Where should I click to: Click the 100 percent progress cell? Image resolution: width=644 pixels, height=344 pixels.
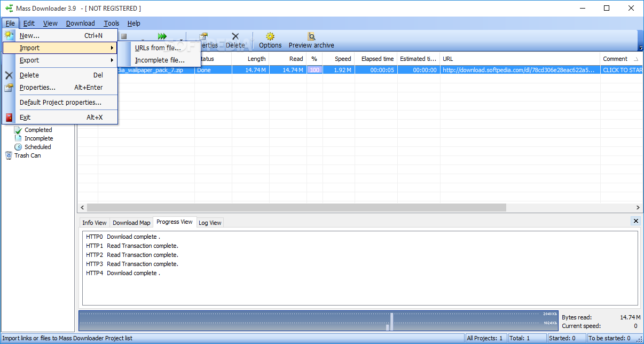[315, 70]
